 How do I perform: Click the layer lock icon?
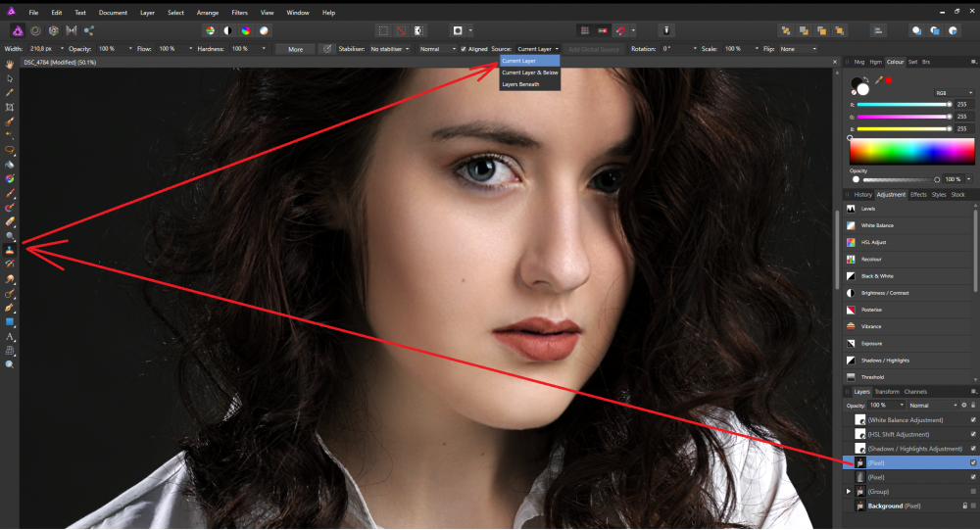(x=972, y=405)
